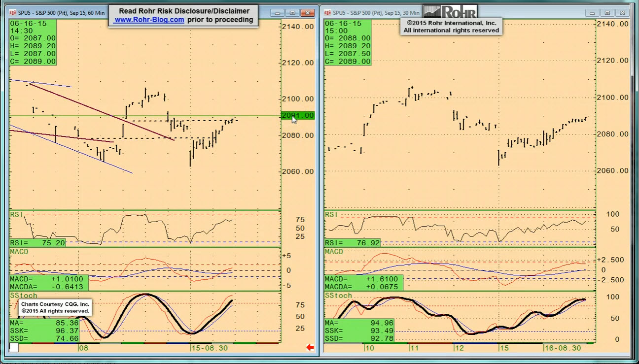This screenshot has width=639, height=364.
Task: Click the Rohr logo image
Action: pyautogui.click(x=450, y=12)
